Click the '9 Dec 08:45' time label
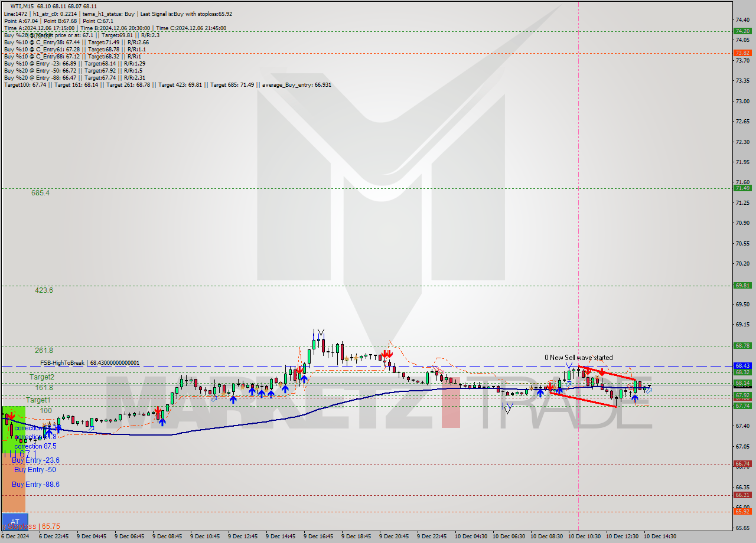The height and width of the screenshot is (543, 756). click(168, 537)
